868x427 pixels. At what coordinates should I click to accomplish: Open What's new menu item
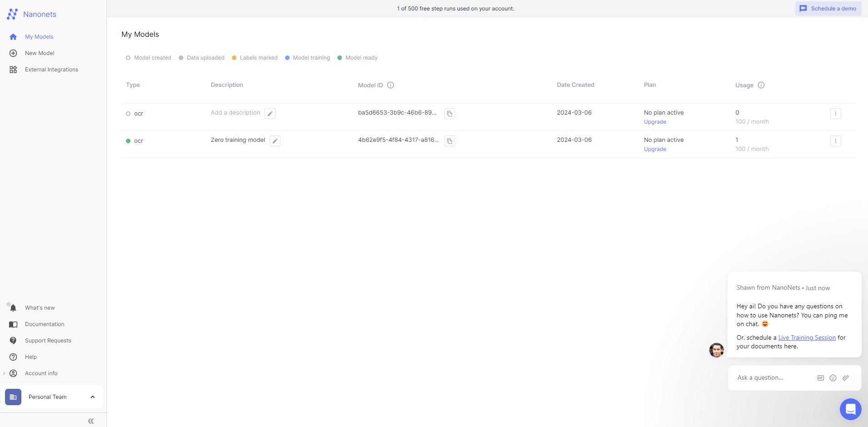(x=40, y=308)
